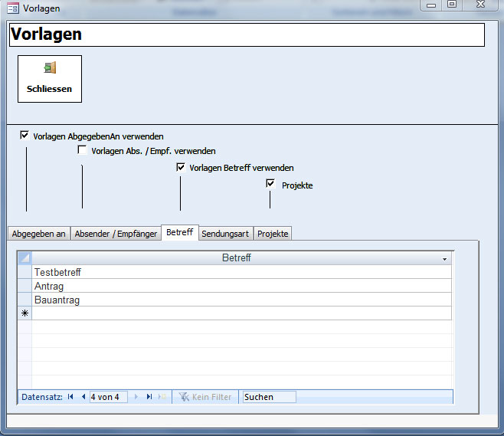Click the Vorlagen form icon in title bar

pyautogui.click(x=13, y=8)
